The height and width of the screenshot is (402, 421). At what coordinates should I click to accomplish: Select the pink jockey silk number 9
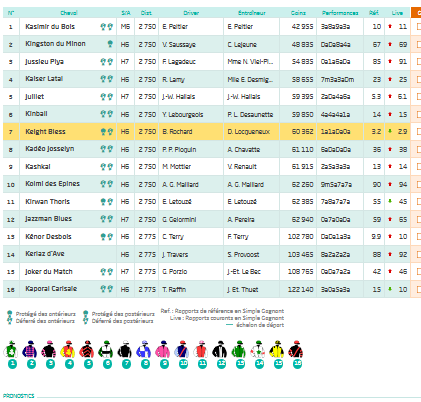pyautogui.click(x=163, y=349)
